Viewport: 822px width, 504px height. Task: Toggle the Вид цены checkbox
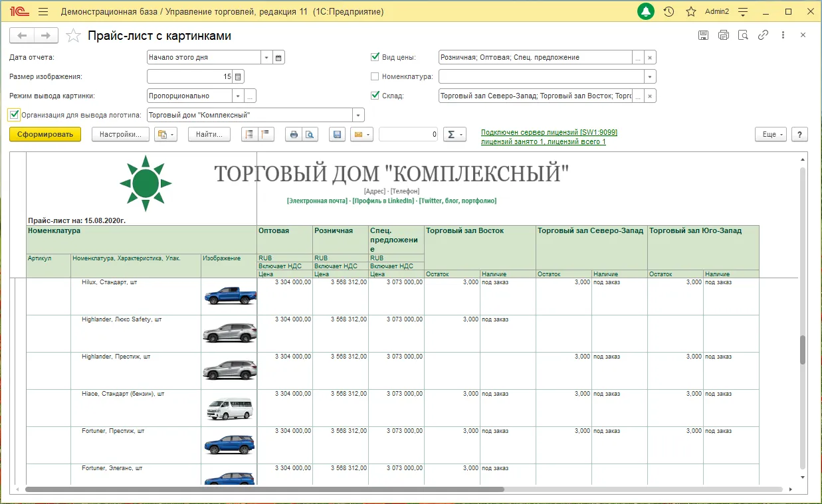tap(375, 57)
